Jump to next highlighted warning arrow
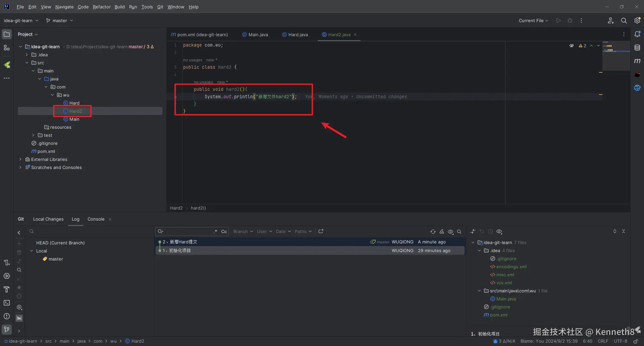Image resolution: width=644 pixels, height=346 pixels. [598, 46]
